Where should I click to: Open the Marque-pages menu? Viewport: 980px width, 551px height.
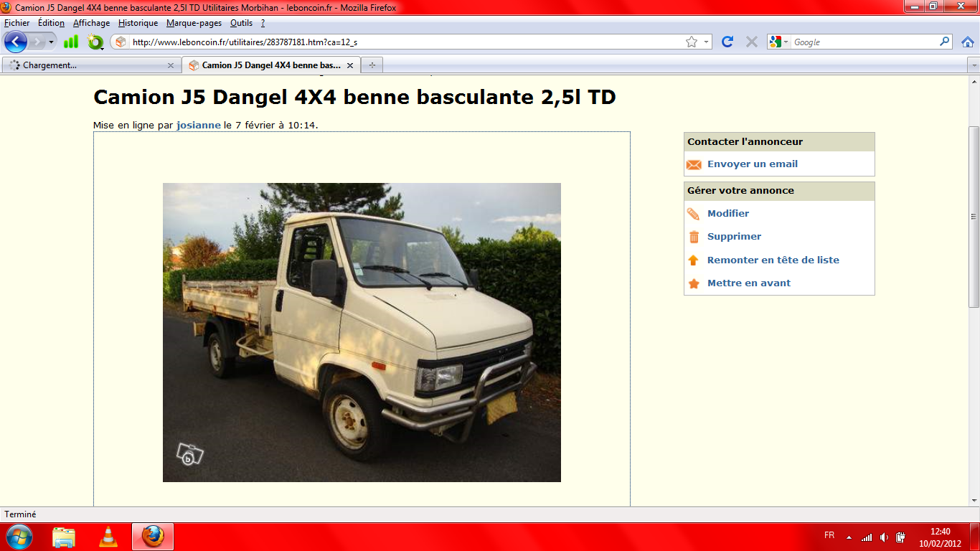coord(194,23)
